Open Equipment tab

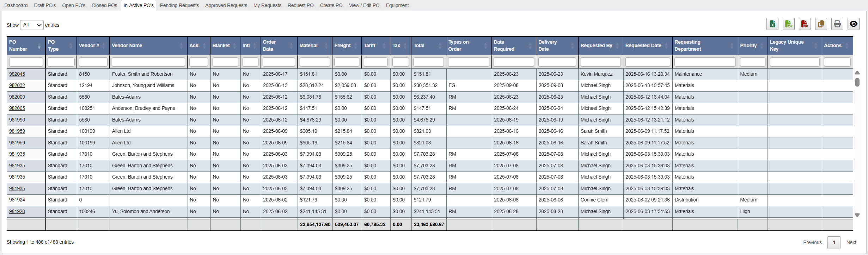397,5
